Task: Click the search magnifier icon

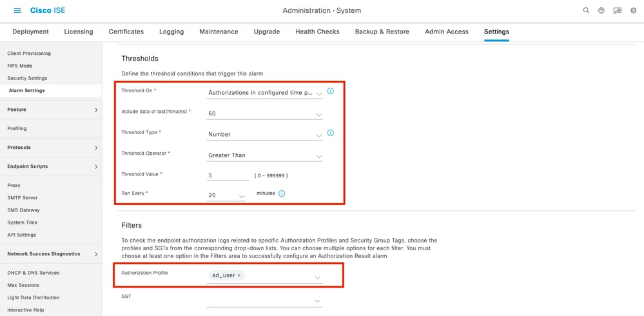Action: 586,11
